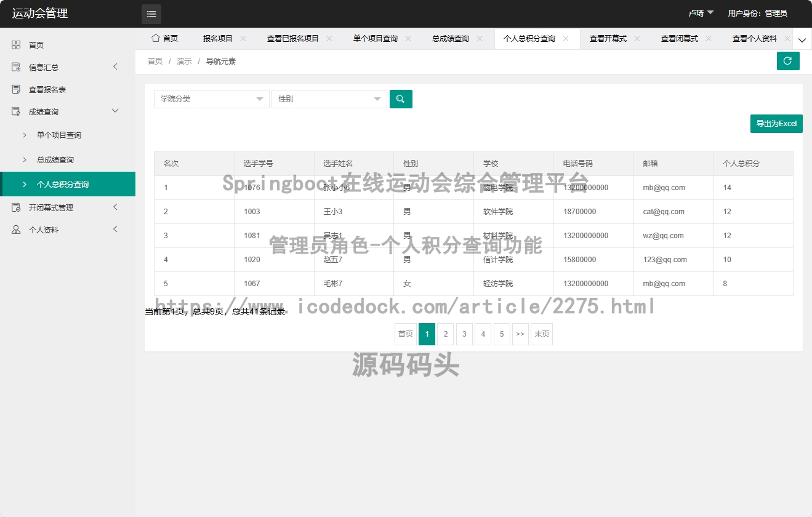Viewport: 812px width, 517px height.
Task: Switch to the 总成绩查询 tab
Action: pyautogui.click(x=451, y=38)
